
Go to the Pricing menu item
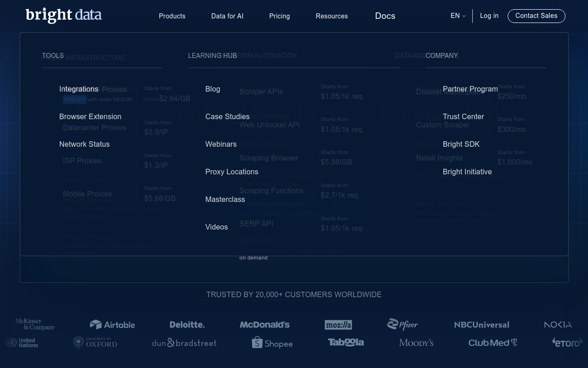tap(279, 16)
